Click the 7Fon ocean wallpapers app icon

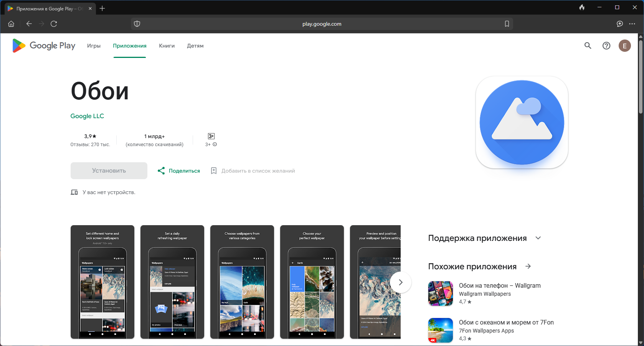(x=441, y=330)
